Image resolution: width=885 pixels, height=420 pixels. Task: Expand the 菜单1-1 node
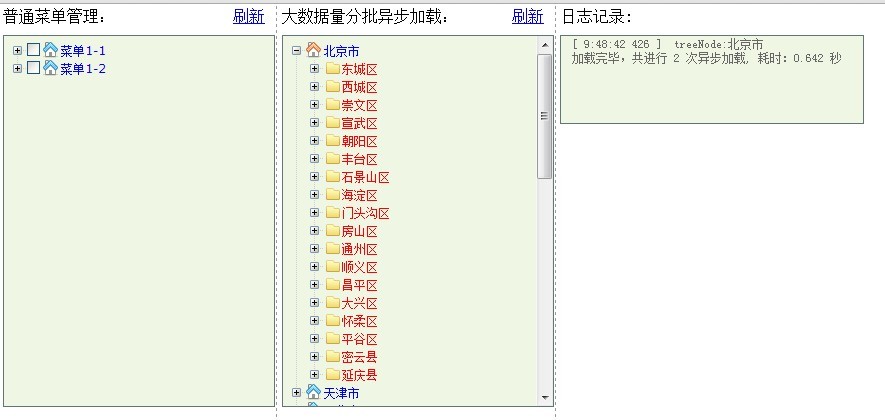pyautogui.click(x=17, y=51)
